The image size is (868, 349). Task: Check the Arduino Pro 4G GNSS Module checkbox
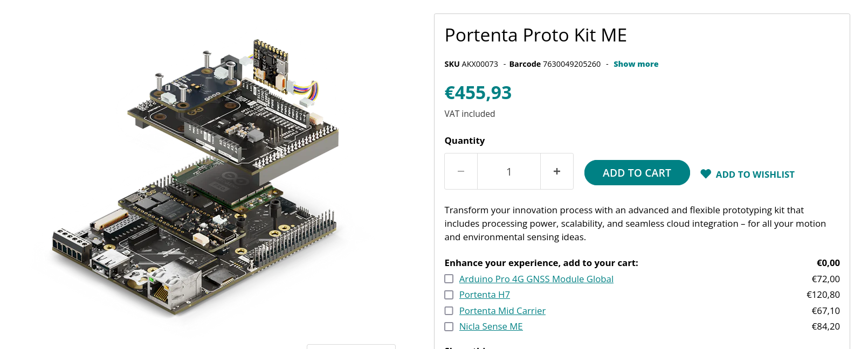coord(449,279)
